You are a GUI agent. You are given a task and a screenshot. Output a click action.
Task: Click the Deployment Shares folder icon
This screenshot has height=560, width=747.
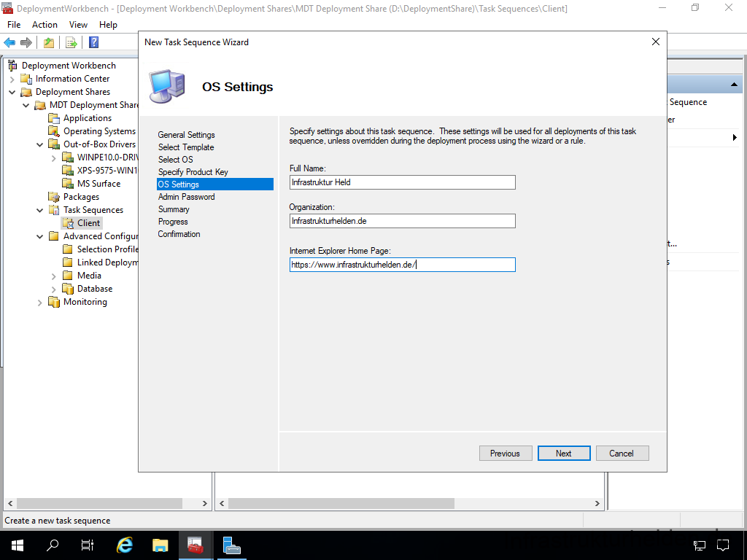(27, 92)
